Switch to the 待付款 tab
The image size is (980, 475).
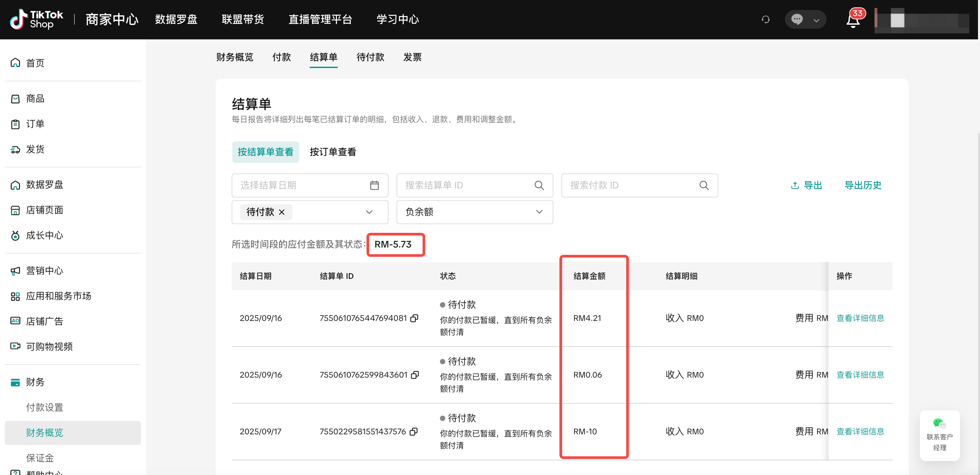tap(370, 57)
